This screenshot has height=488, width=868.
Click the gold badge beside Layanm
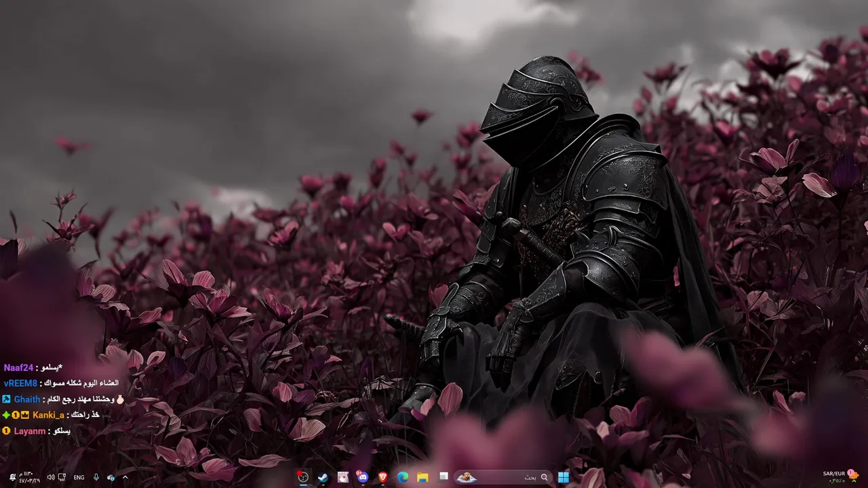pyautogui.click(x=7, y=431)
